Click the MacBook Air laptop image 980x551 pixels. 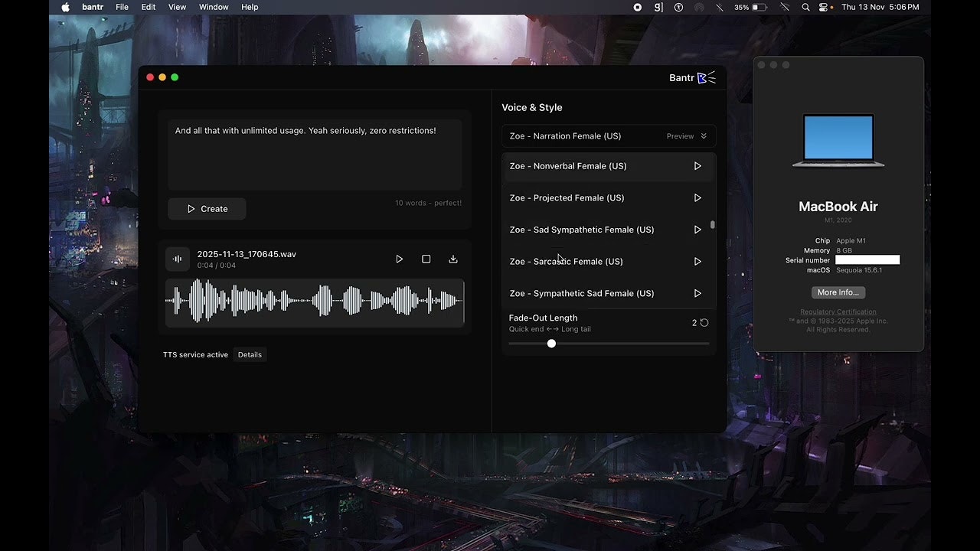pyautogui.click(x=838, y=141)
